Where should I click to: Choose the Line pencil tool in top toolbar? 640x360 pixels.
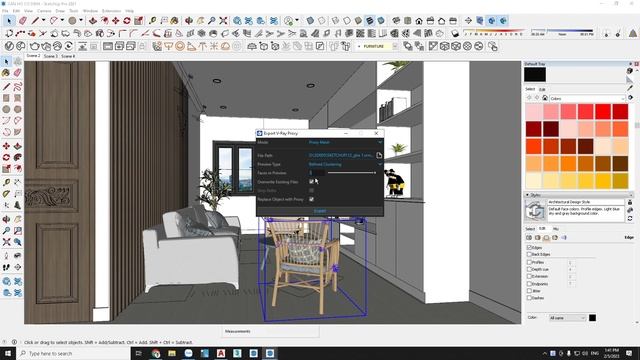[x=36, y=20]
